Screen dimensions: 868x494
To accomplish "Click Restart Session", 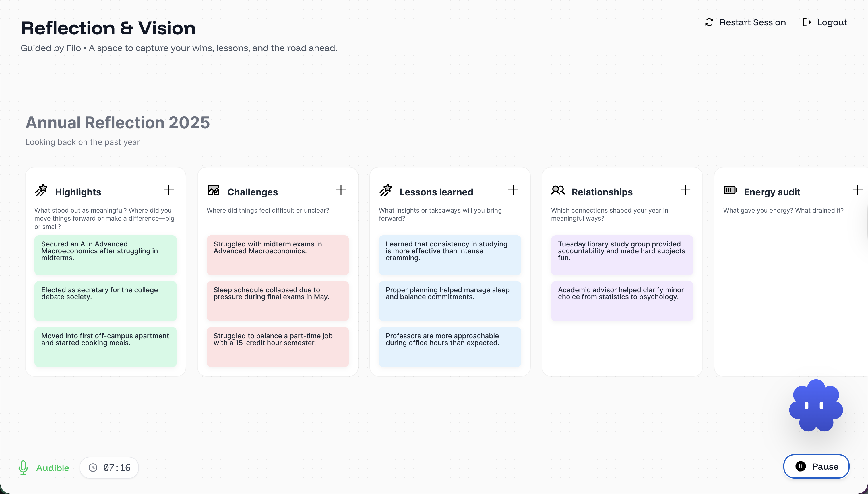I will [753, 22].
